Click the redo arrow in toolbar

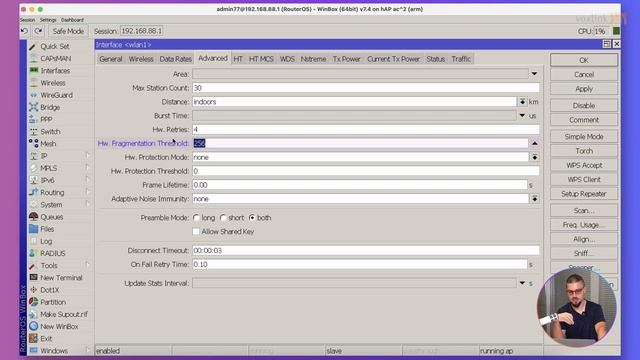click(x=38, y=31)
